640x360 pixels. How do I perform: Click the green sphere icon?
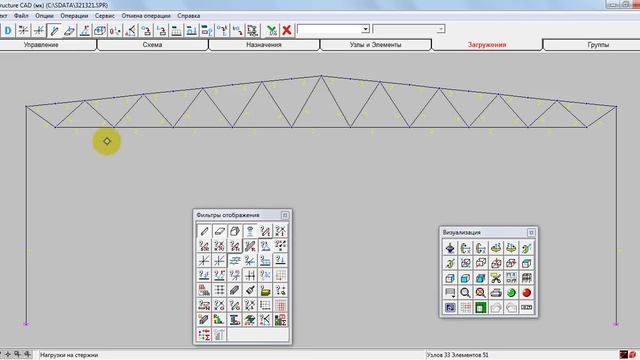(x=511, y=292)
